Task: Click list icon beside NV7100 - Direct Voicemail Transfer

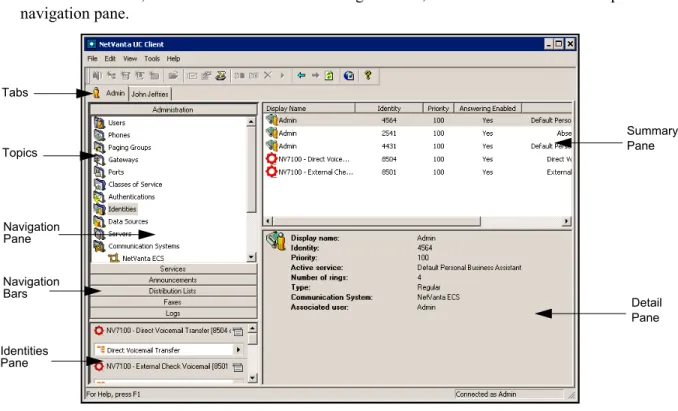Action: click(238, 331)
